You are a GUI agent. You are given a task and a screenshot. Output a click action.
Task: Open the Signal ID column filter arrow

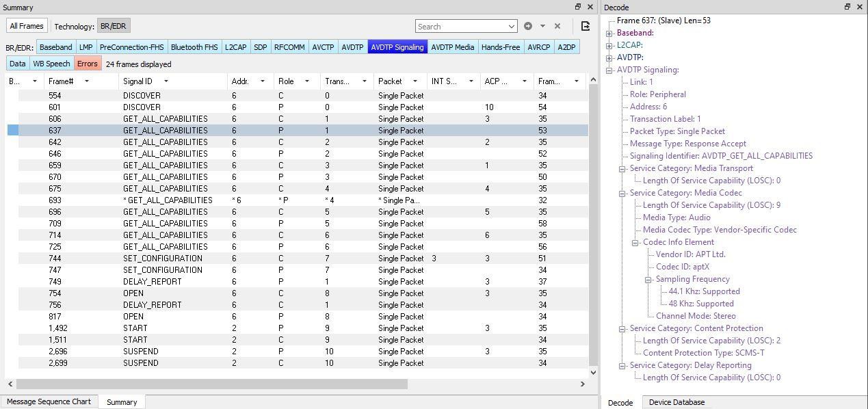(x=166, y=81)
